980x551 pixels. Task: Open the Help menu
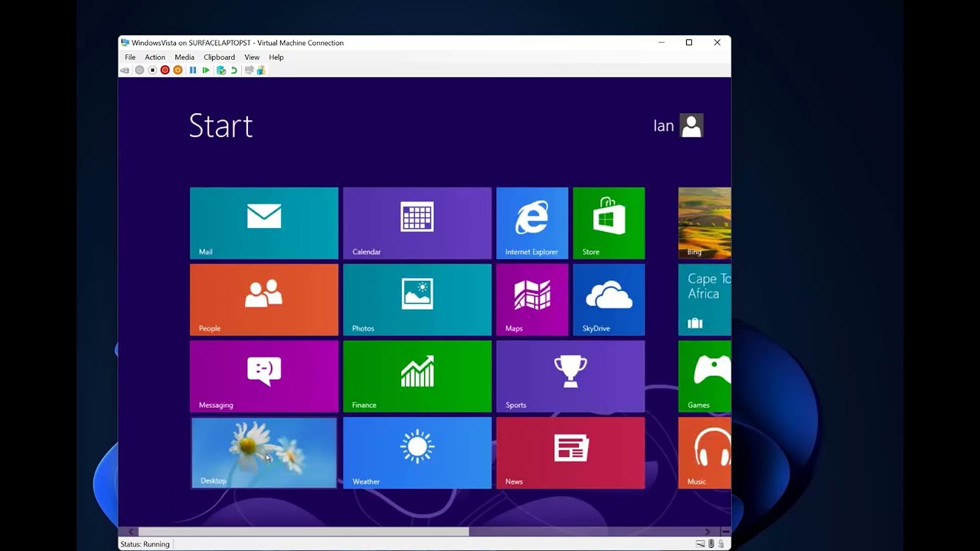(x=276, y=57)
